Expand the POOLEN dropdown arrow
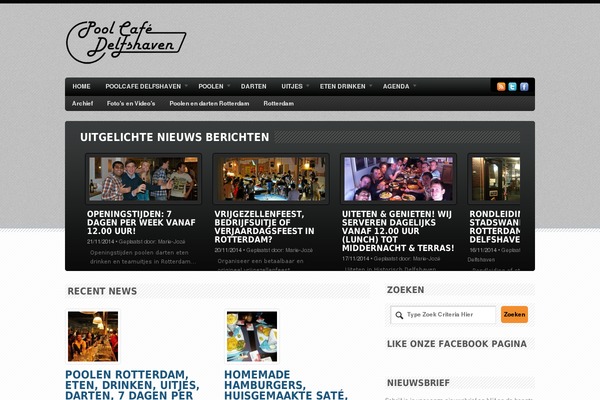 (x=228, y=86)
